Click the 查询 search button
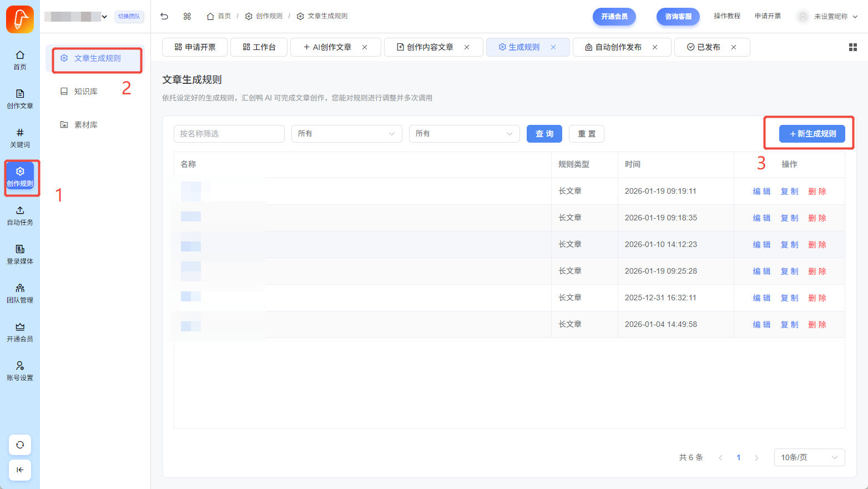The image size is (868, 489). click(544, 134)
